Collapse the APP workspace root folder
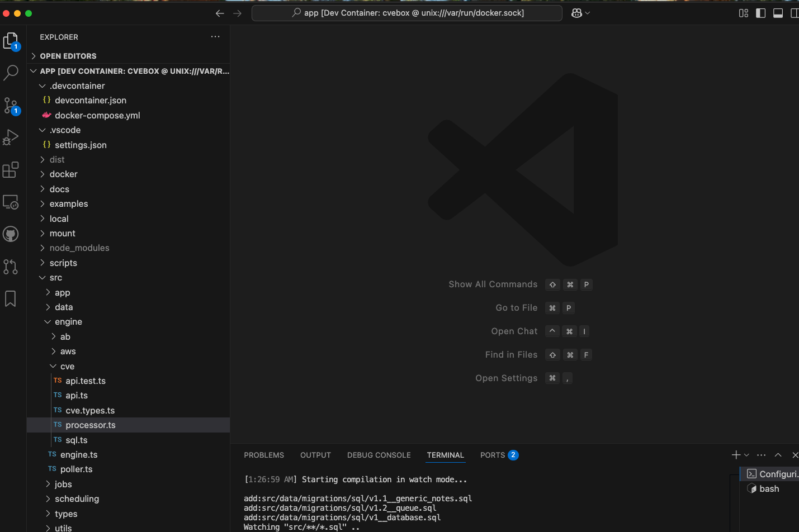Image resolution: width=799 pixels, height=532 pixels. tap(129, 71)
